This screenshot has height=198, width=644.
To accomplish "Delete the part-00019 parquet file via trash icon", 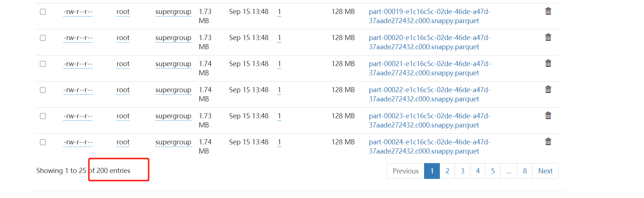I will coord(548,11).
